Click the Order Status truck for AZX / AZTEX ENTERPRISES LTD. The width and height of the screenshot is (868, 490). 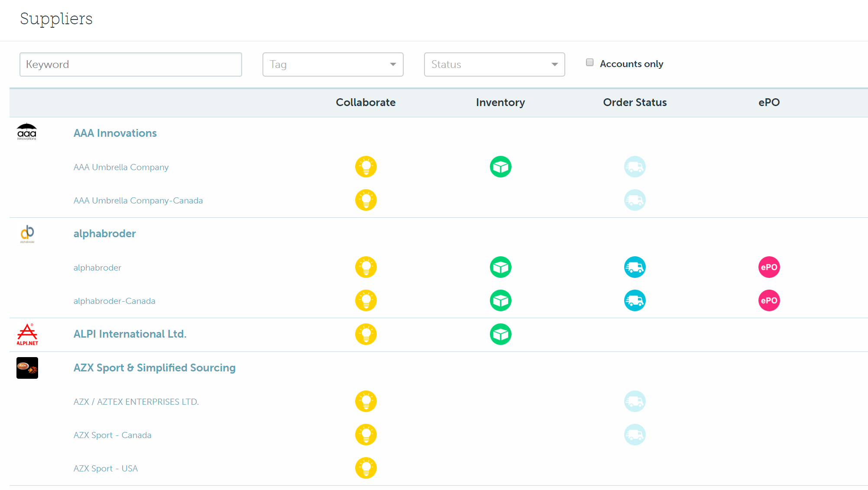pyautogui.click(x=635, y=401)
